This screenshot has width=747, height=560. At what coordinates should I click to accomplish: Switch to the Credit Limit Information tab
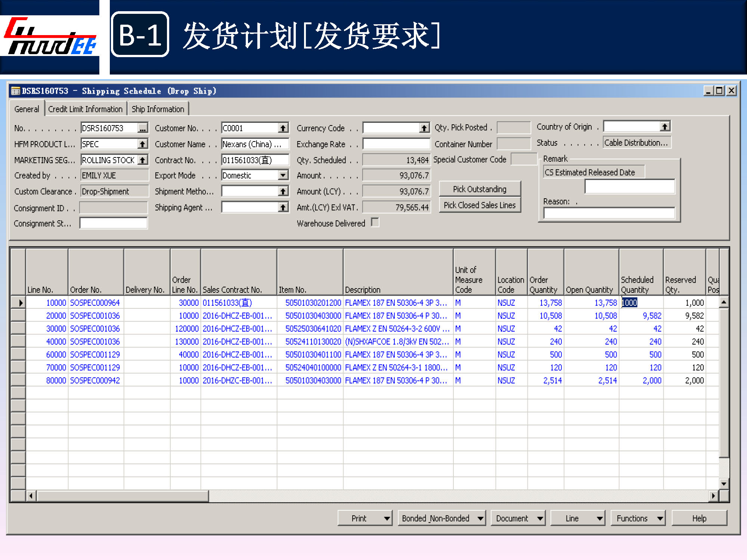click(x=85, y=109)
